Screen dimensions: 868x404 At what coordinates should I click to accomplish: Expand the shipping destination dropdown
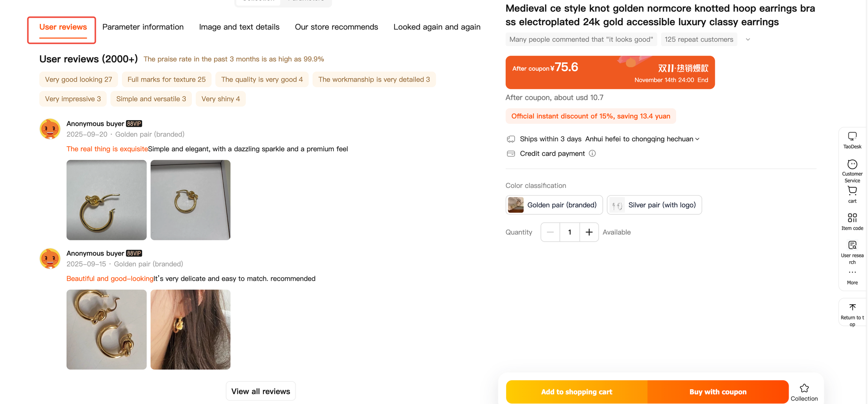tap(697, 139)
